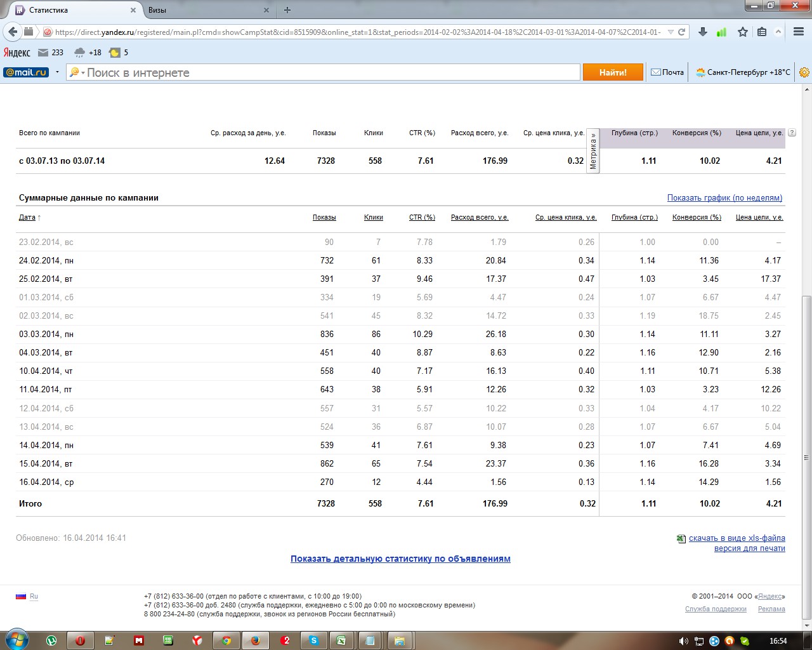The width and height of the screenshot is (812, 650).
Task: Click the page vertical scrollbar thumb
Action: click(806, 457)
